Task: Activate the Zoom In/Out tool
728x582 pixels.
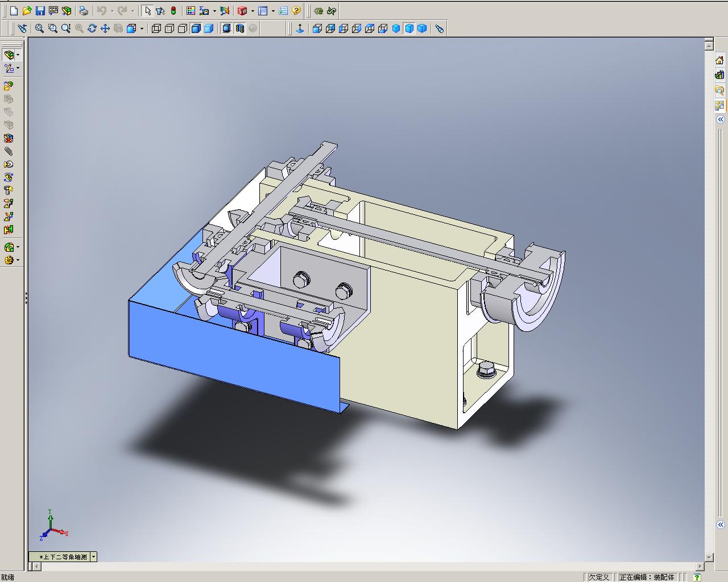Action: pos(66,28)
